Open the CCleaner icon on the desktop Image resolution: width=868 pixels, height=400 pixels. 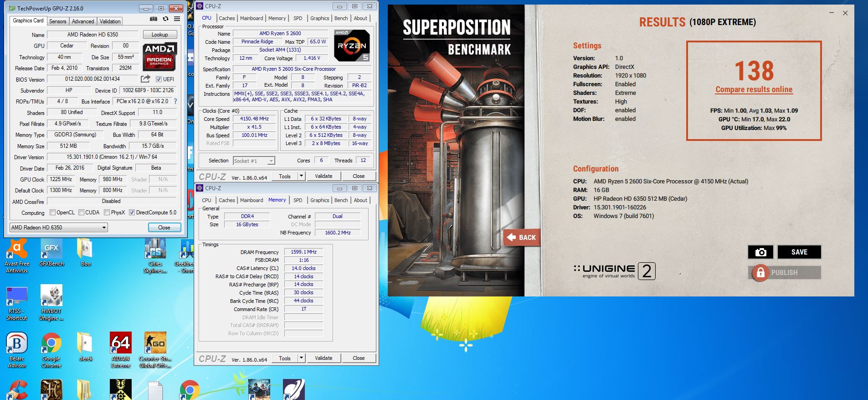pos(17,390)
